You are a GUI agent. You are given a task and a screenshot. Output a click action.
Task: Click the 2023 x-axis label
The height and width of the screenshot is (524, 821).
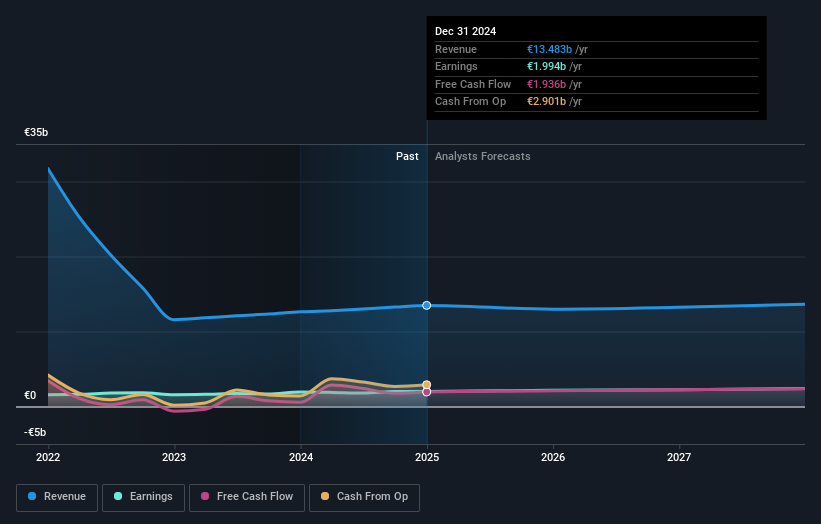coord(174,457)
